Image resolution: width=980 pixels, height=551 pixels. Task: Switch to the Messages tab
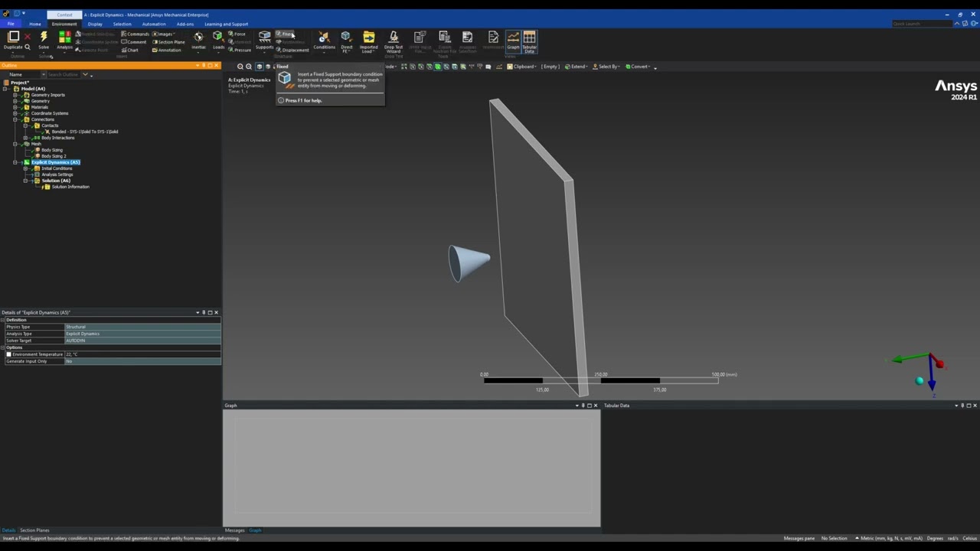(234, 530)
